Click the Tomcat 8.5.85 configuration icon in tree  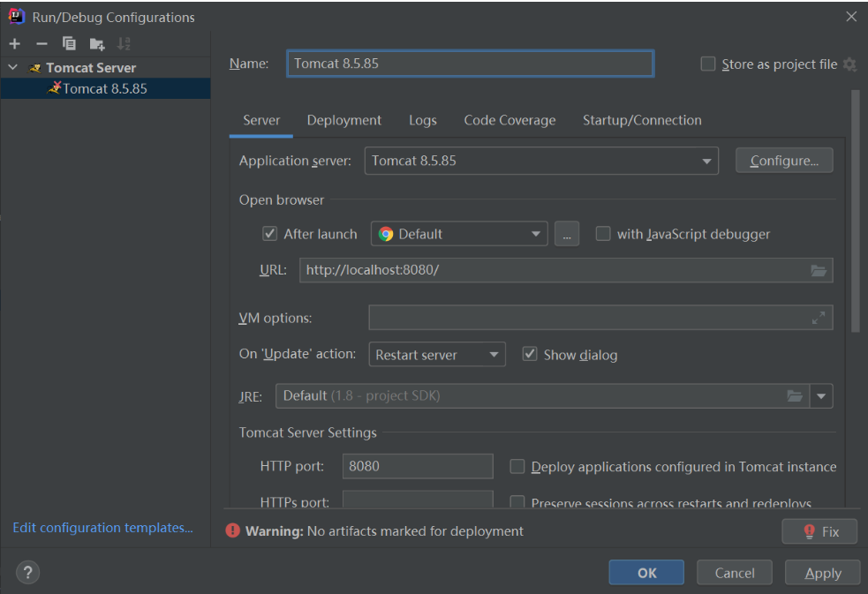54,88
